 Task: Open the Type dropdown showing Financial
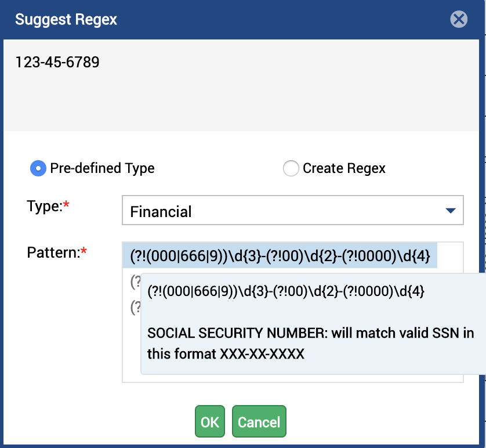293,210
